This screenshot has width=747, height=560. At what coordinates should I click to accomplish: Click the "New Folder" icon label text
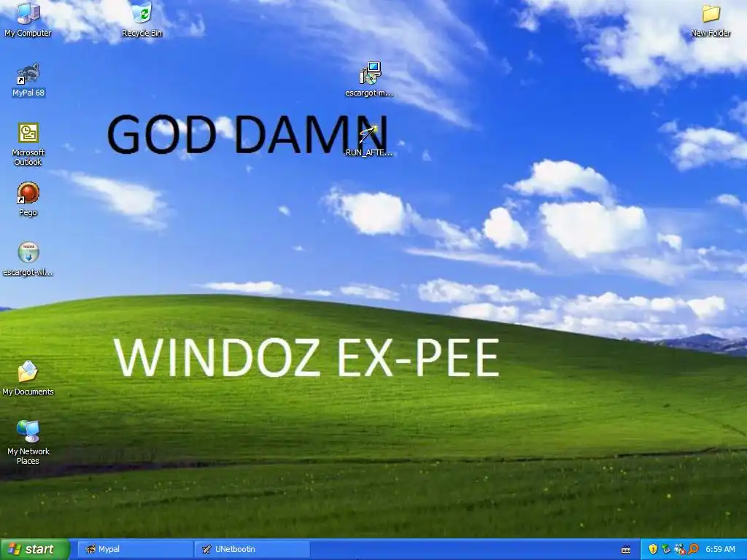click(x=711, y=33)
